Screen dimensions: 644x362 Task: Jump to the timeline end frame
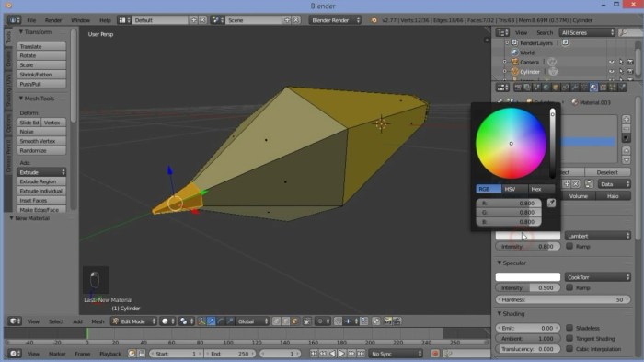point(361,354)
